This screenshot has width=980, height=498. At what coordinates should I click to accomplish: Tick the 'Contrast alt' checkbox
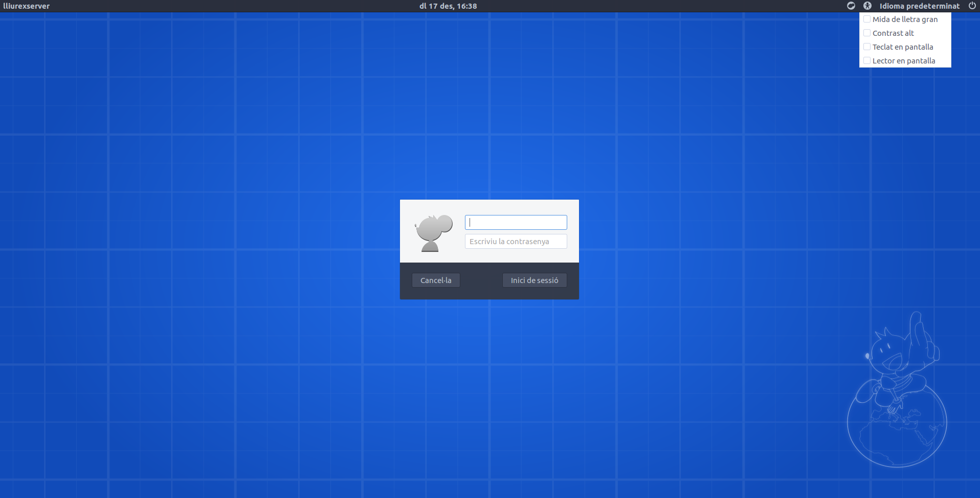tap(867, 33)
